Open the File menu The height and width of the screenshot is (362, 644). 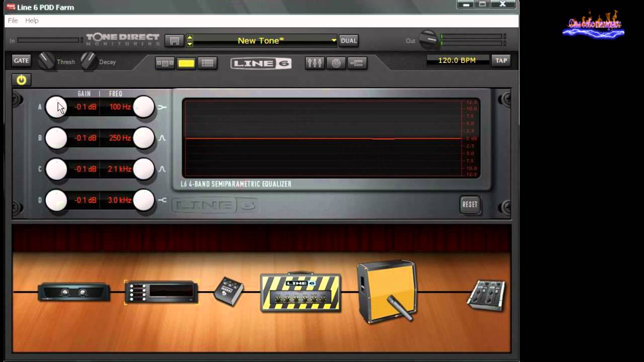point(13,21)
